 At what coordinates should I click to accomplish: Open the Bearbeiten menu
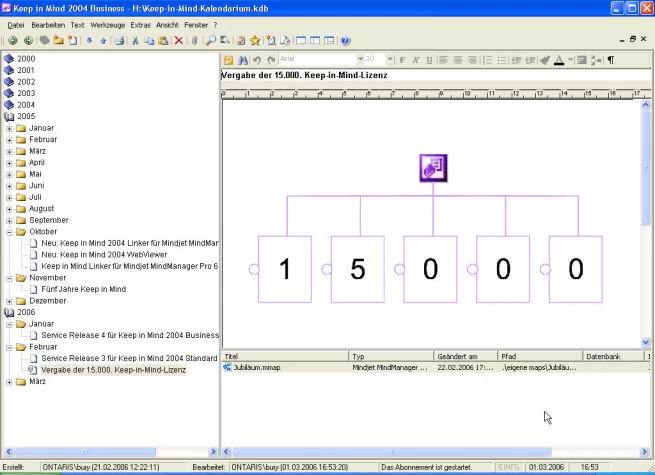point(47,23)
